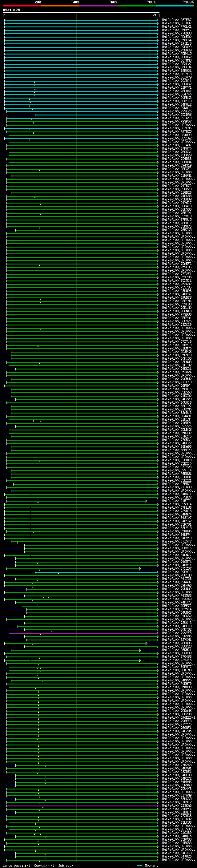197x868 pixels.
Task: Open UniRef100_C1BVJ9 entry
Action: (177, 345)
